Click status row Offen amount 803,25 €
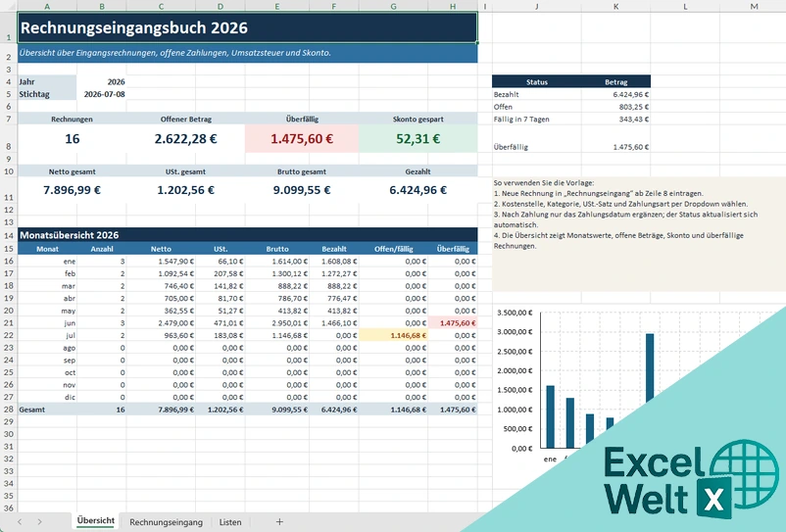 coord(634,107)
